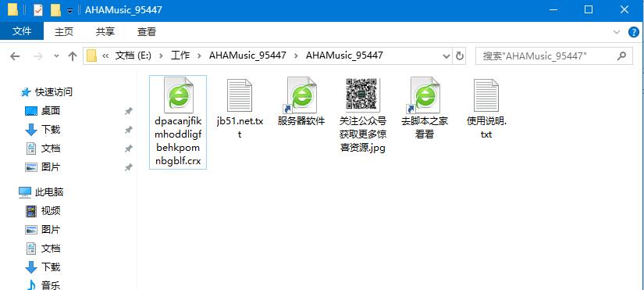Click the file name text jb51.net.txt
Image resolution: width=644 pixels, height=290 pixels.
point(240,127)
